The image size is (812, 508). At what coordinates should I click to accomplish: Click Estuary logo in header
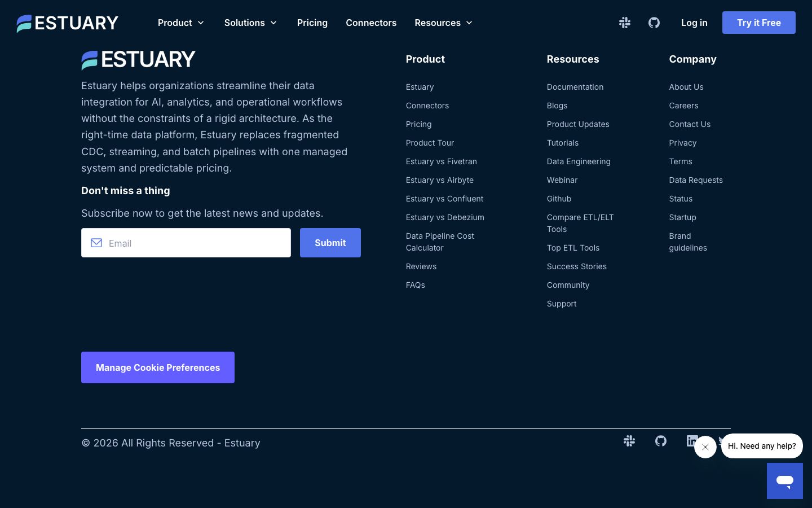(x=68, y=23)
